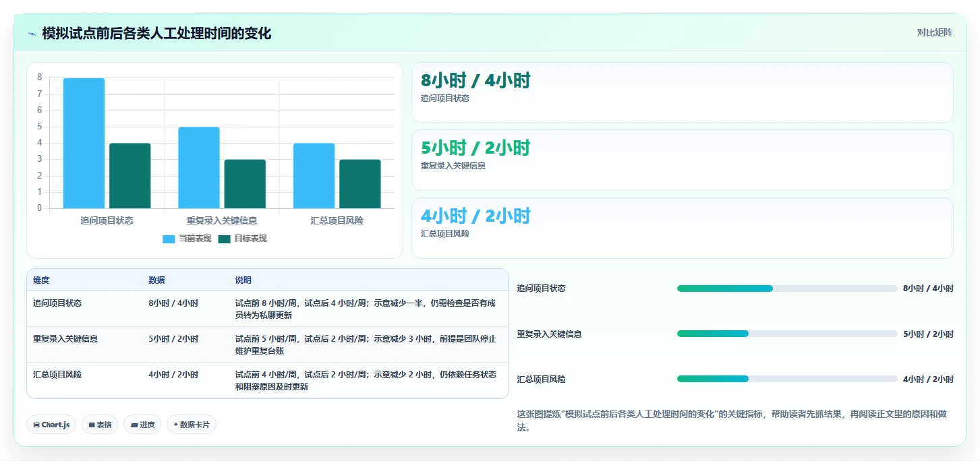Click the 重复录入关键信息 progress bar
This screenshot has height=461, width=980.
pos(787,334)
